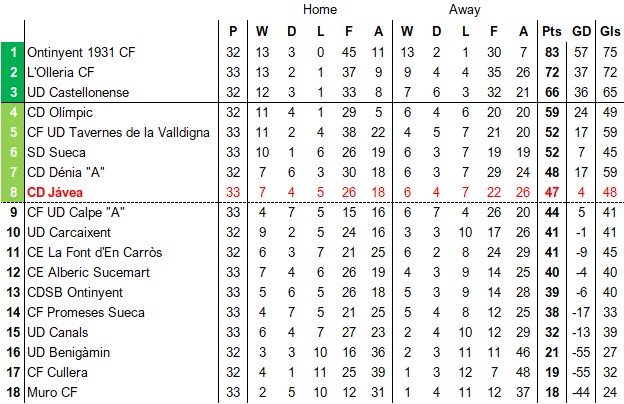The width and height of the screenshot is (624, 404).
Task: Click the Muro CF team name
Action: click(52, 392)
